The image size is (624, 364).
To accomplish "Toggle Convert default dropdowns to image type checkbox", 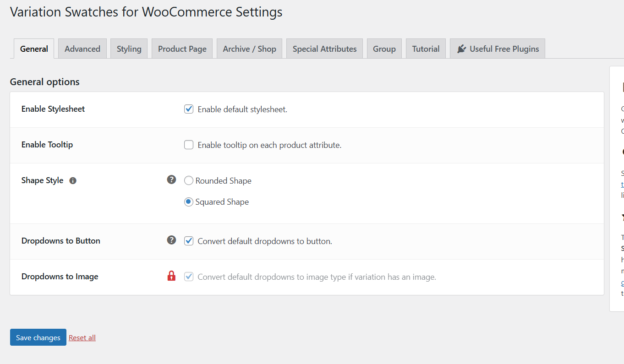I will (x=189, y=277).
